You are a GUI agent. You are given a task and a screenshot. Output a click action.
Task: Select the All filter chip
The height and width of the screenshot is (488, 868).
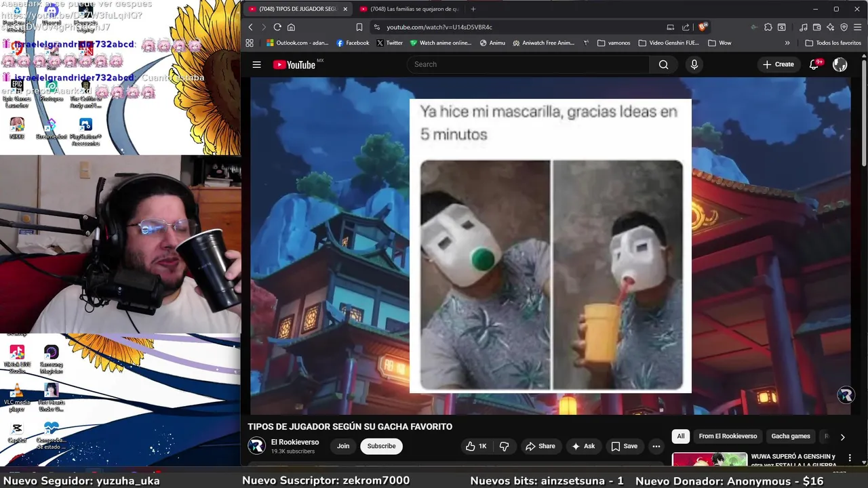(x=681, y=436)
